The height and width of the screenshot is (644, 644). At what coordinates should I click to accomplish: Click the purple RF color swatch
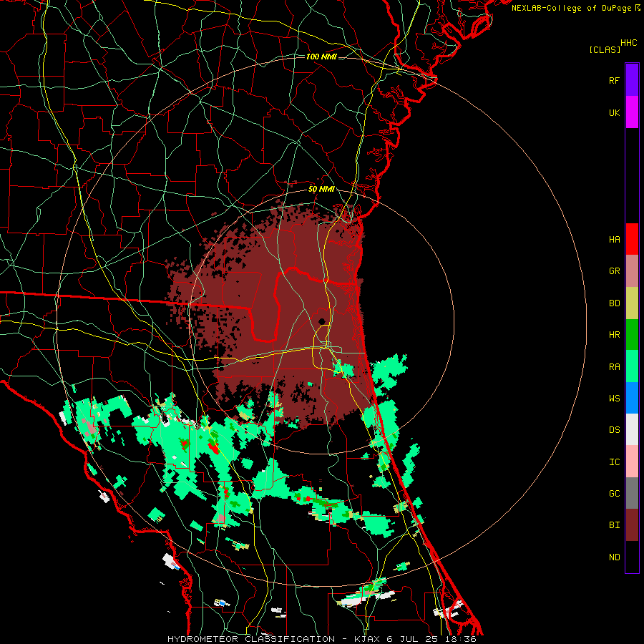coord(632,79)
